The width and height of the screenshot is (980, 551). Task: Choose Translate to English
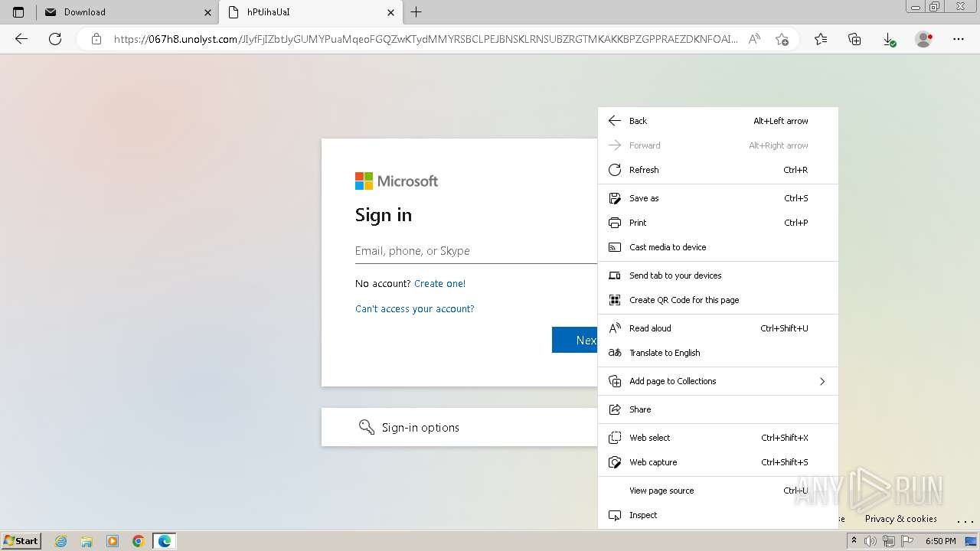pyautogui.click(x=718, y=353)
